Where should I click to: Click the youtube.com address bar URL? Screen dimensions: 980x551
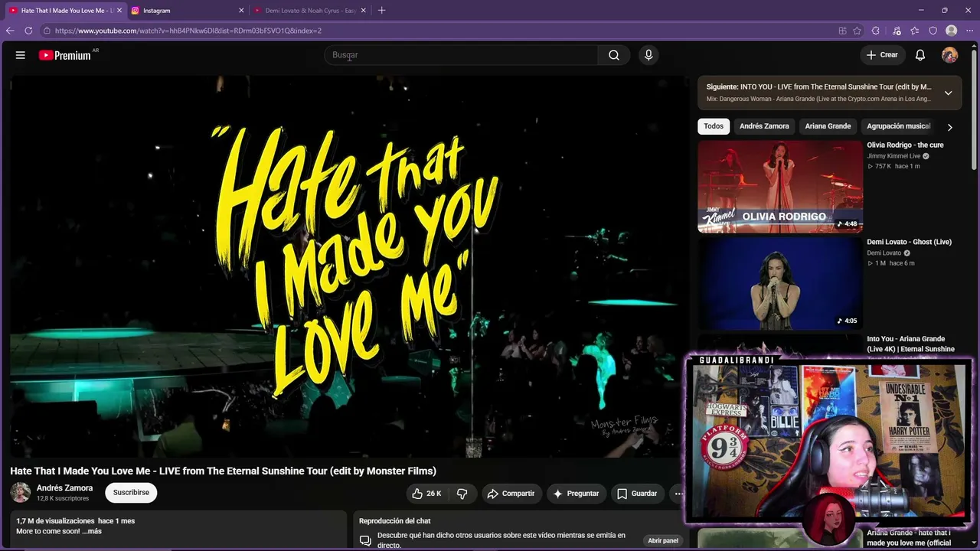[x=188, y=31]
